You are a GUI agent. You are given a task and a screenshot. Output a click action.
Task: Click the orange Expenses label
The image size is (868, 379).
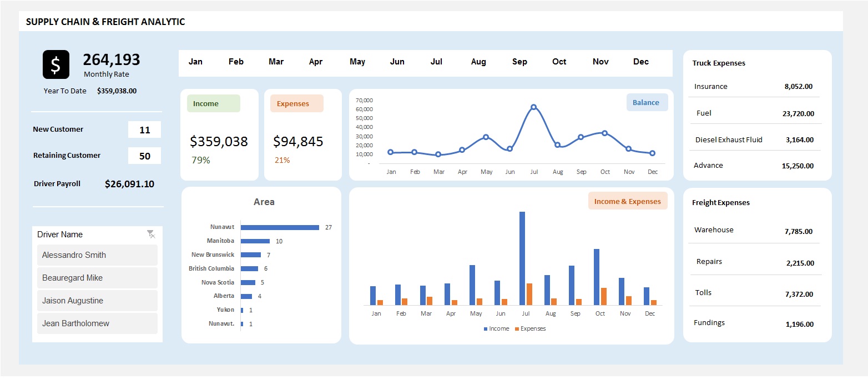coord(297,103)
